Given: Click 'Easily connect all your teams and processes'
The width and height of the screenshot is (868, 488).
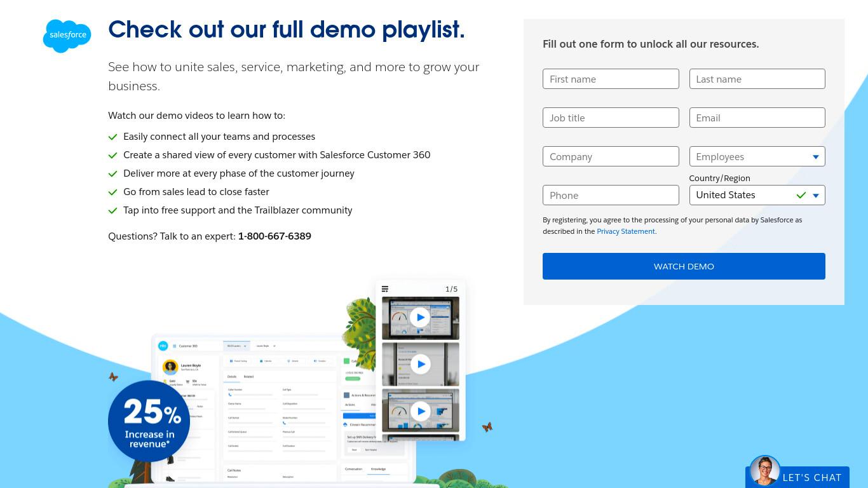Looking at the screenshot, I should [x=219, y=137].
